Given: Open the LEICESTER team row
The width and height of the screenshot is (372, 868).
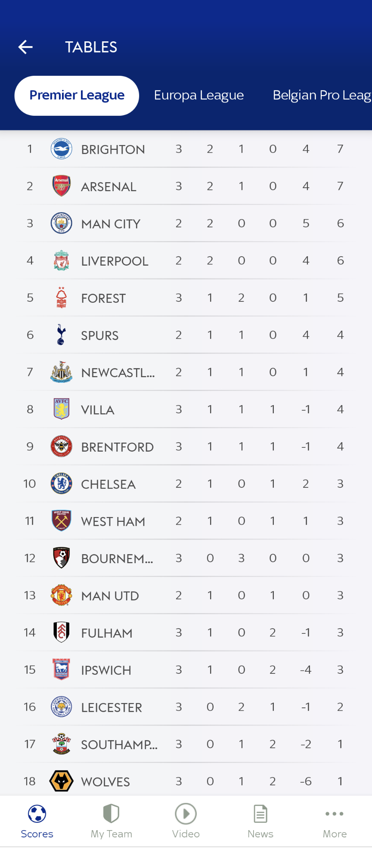Looking at the screenshot, I should point(186,707).
